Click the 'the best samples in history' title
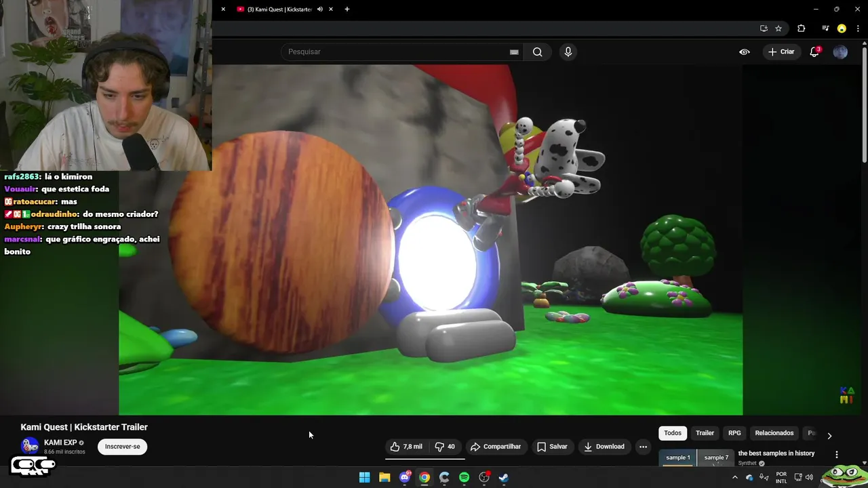 point(776,453)
